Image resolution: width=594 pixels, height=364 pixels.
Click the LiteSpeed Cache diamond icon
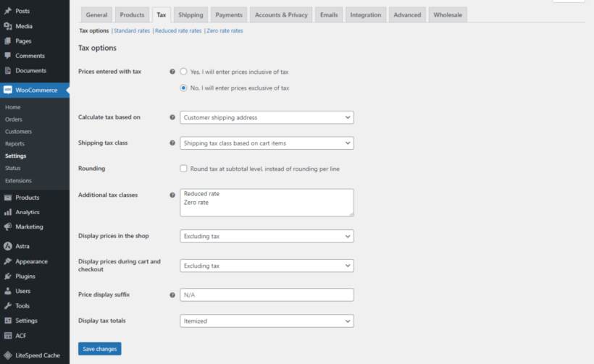click(7, 355)
